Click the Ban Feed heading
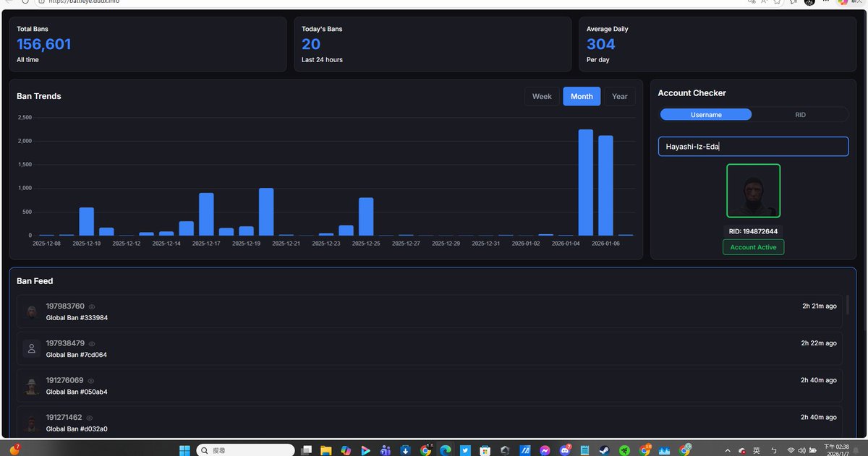This screenshot has width=868, height=456. 35,281
